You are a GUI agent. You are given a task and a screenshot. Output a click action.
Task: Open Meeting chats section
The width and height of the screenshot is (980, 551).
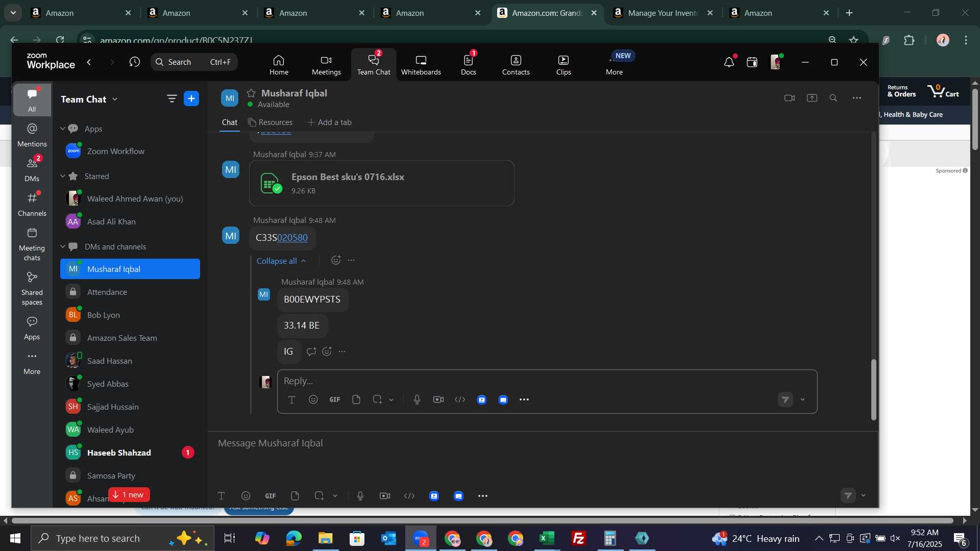pyautogui.click(x=32, y=244)
